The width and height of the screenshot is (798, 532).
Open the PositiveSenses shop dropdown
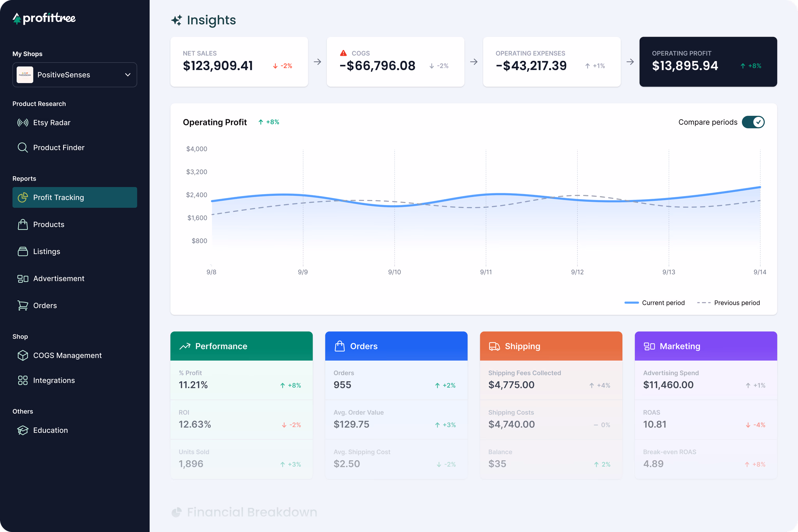click(74, 74)
